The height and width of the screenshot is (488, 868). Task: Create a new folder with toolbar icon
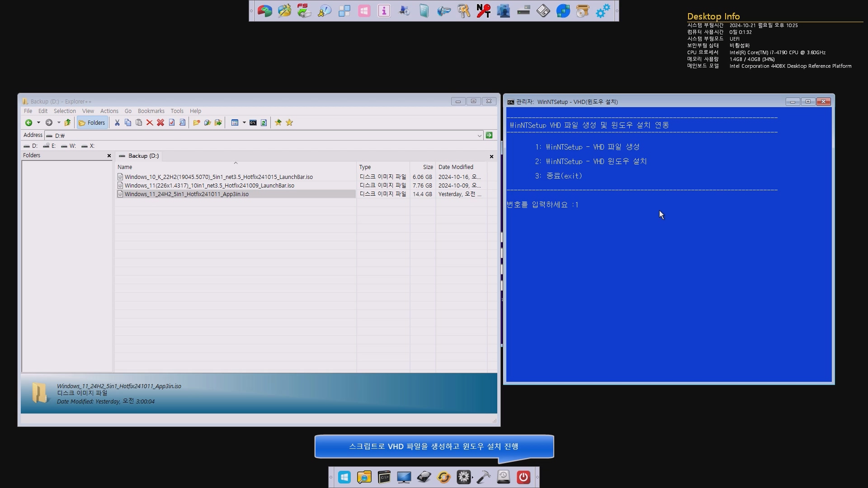tap(197, 122)
